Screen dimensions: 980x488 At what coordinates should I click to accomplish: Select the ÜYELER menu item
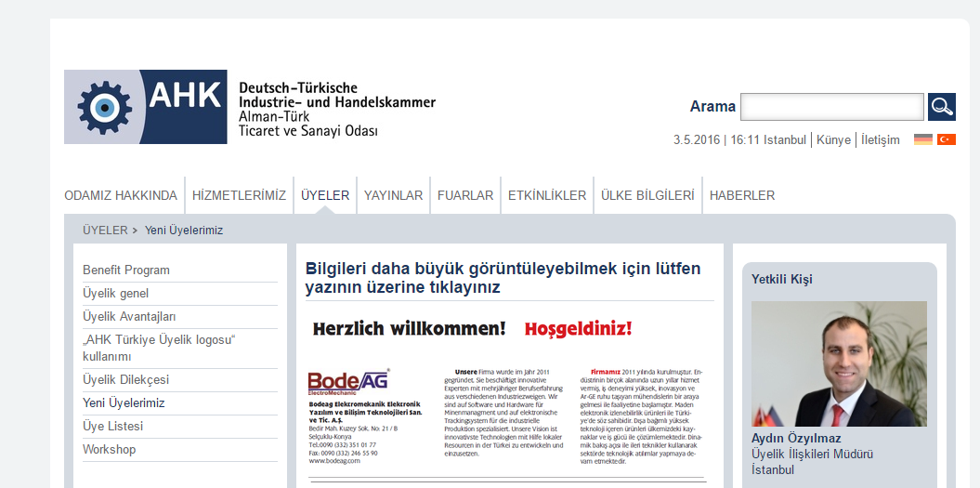[325, 195]
